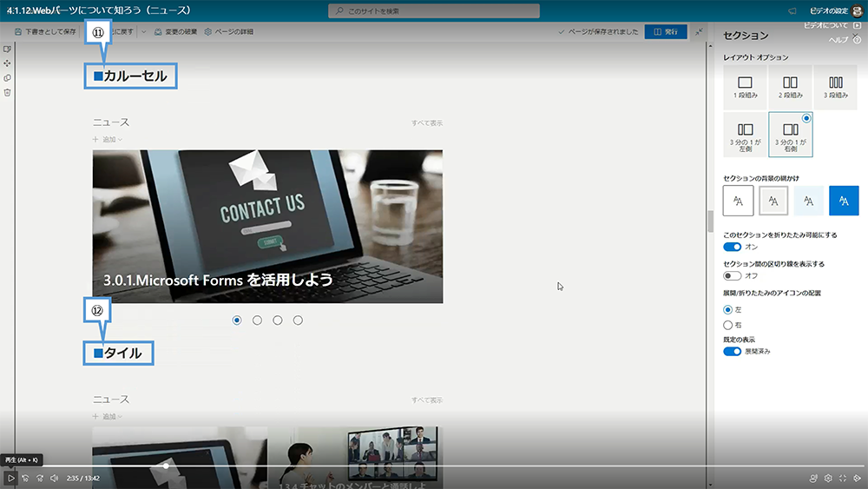
Task: Open ページの詳細 page details
Action: pyautogui.click(x=228, y=32)
